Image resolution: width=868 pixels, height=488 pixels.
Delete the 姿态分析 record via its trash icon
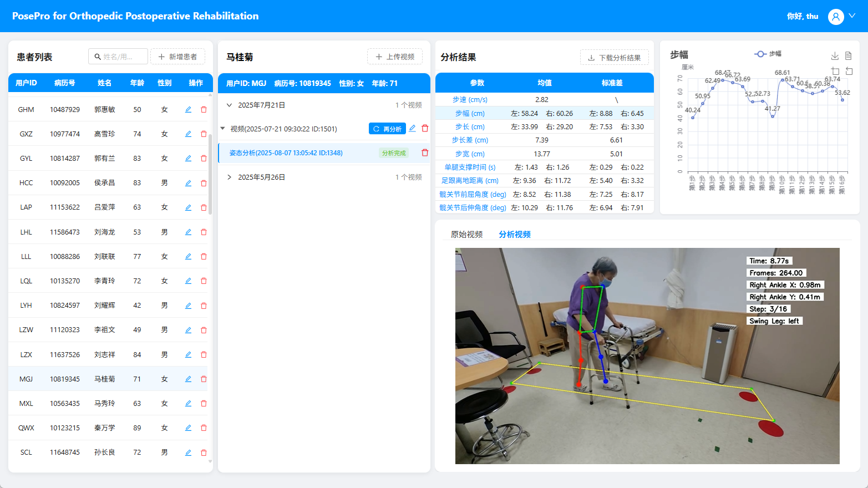(425, 152)
